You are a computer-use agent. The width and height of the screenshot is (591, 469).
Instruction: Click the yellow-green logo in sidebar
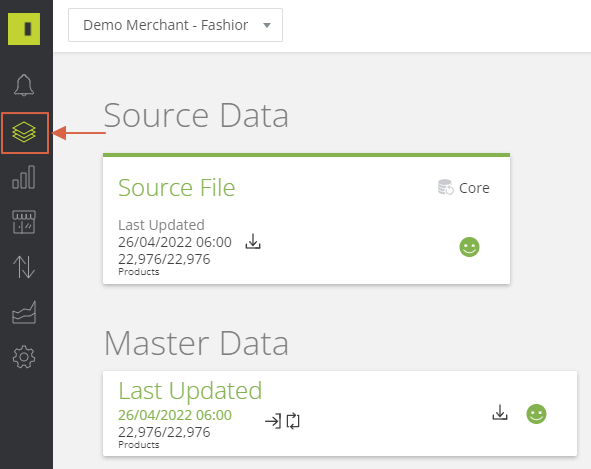click(x=24, y=29)
